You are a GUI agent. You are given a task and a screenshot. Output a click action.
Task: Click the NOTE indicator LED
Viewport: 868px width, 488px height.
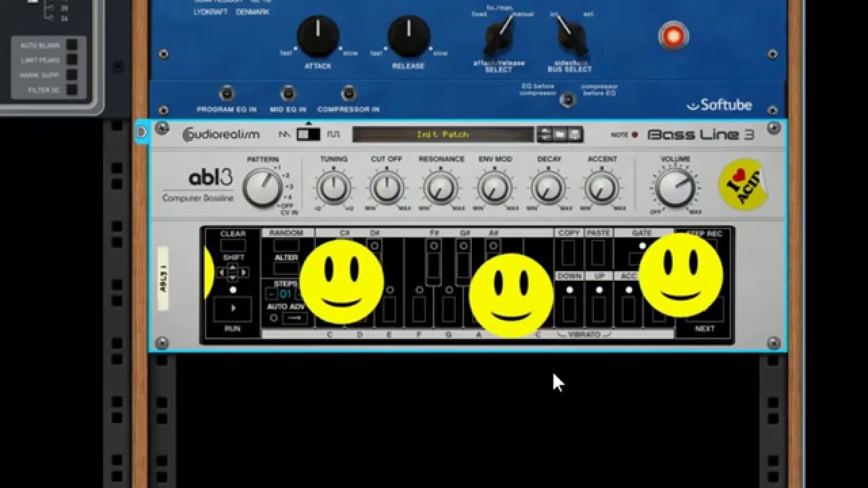[x=635, y=135]
